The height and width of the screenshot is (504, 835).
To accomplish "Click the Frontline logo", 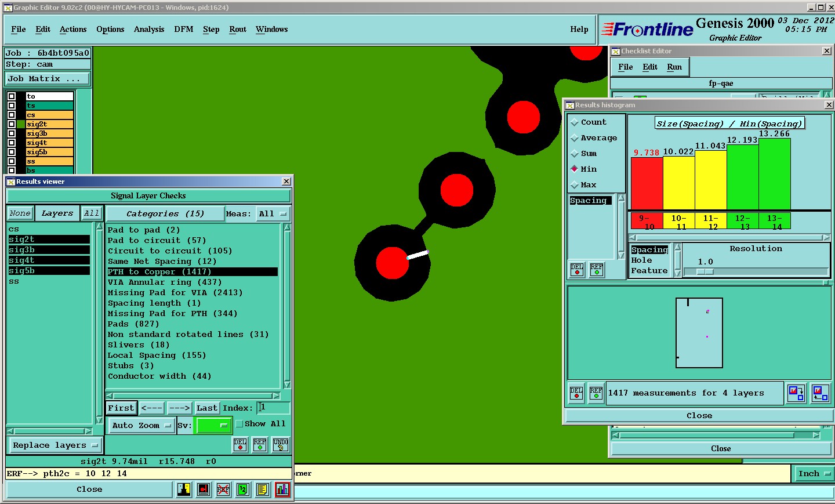I will (647, 29).
